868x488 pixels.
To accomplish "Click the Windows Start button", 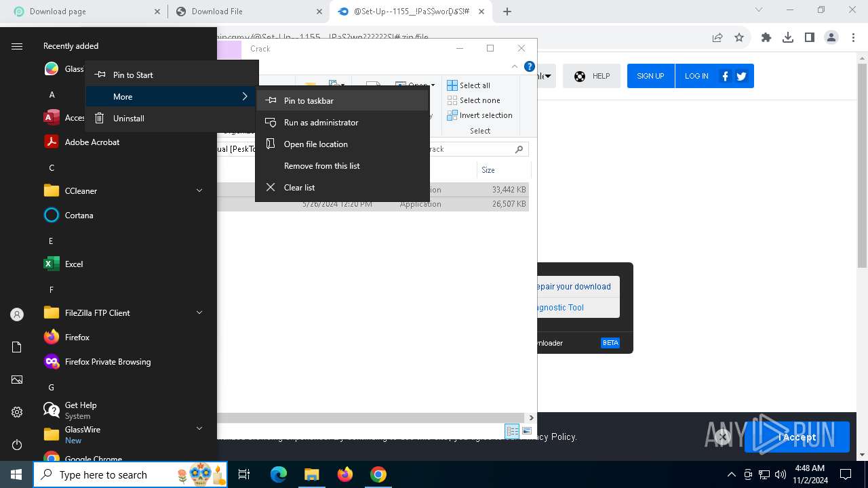I will tap(16, 474).
